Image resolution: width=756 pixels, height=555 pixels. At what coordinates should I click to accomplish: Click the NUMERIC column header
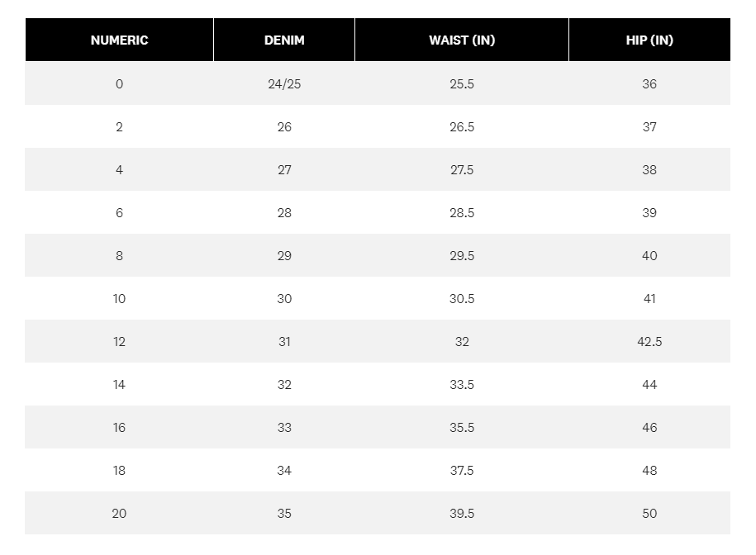[119, 40]
